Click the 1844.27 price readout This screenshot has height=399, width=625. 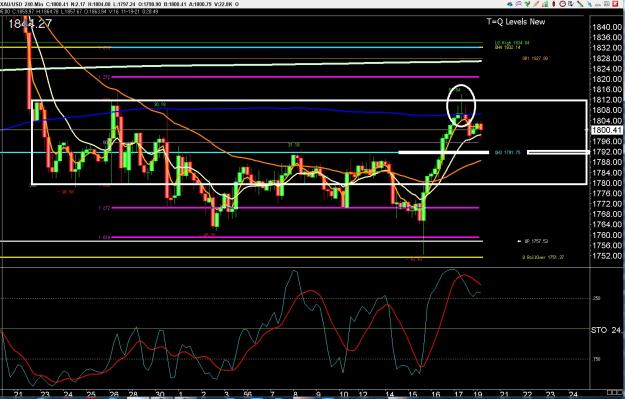coord(30,24)
